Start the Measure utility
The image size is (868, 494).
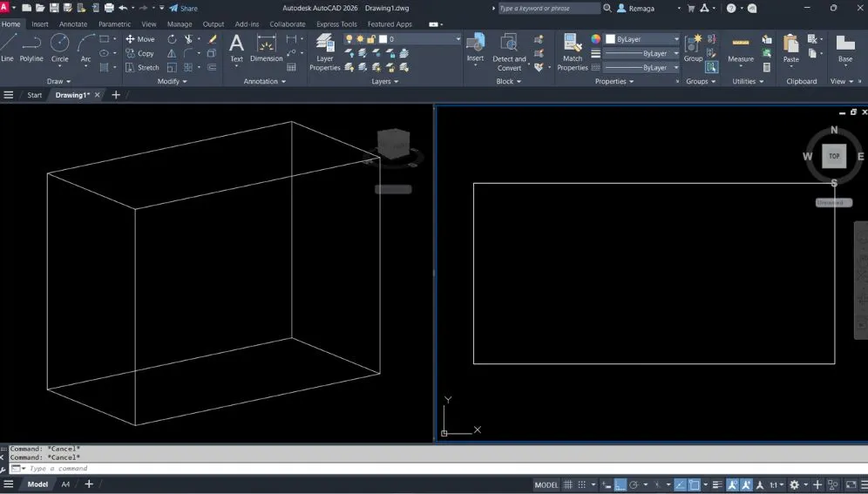coord(741,50)
